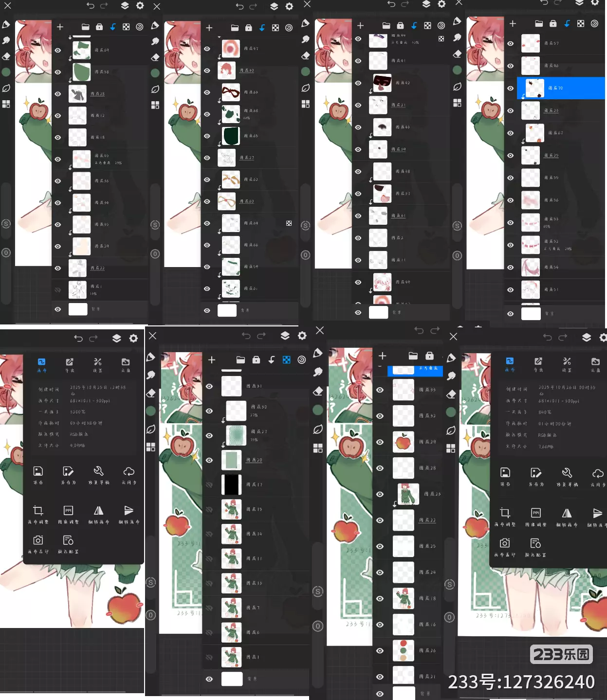Click 修复草稿 button in bottom-right menu
Image resolution: width=607 pixels, height=700 pixels.
coord(567,476)
